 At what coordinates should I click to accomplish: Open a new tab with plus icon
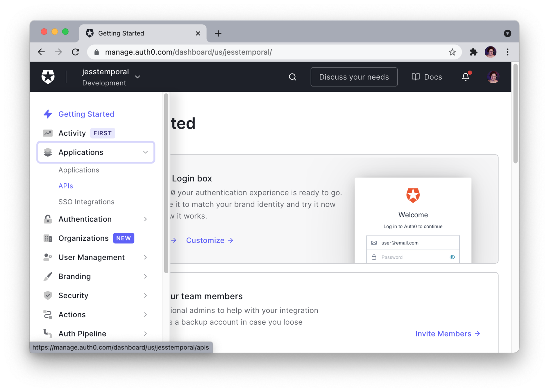pyautogui.click(x=218, y=33)
